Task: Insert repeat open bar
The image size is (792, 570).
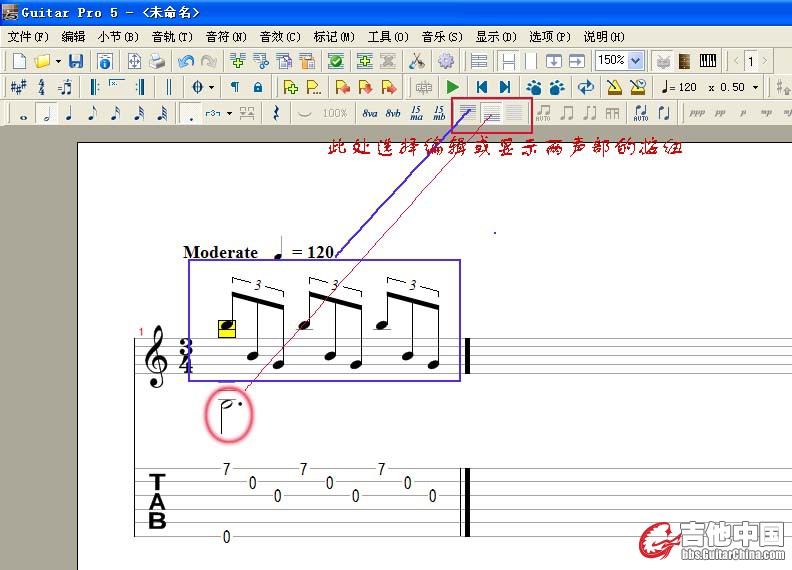Action: (94, 87)
